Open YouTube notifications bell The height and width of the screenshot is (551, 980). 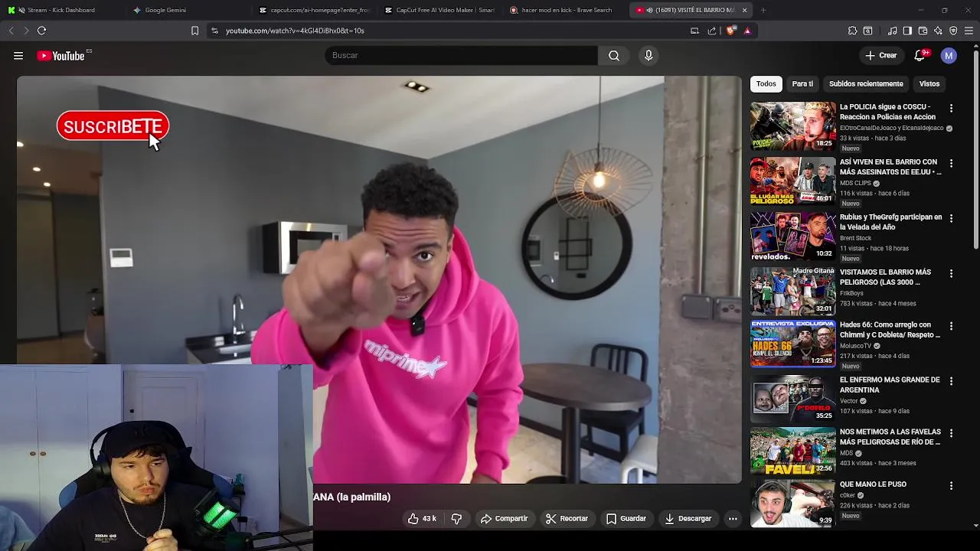(920, 55)
